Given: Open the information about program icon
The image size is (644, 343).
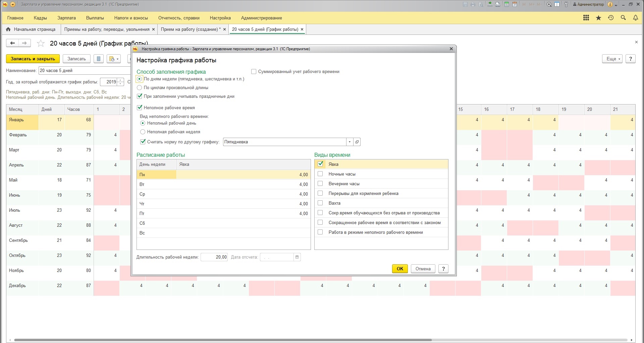Looking at the screenshot, I should coord(610,4).
